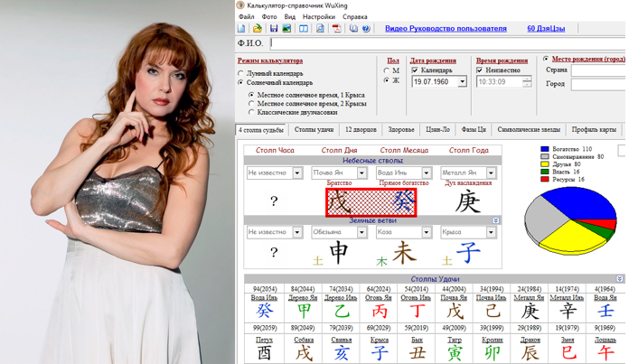Select Классические двучасовки radio option
The width and height of the screenshot is (629, 364).
click(251, 112)
